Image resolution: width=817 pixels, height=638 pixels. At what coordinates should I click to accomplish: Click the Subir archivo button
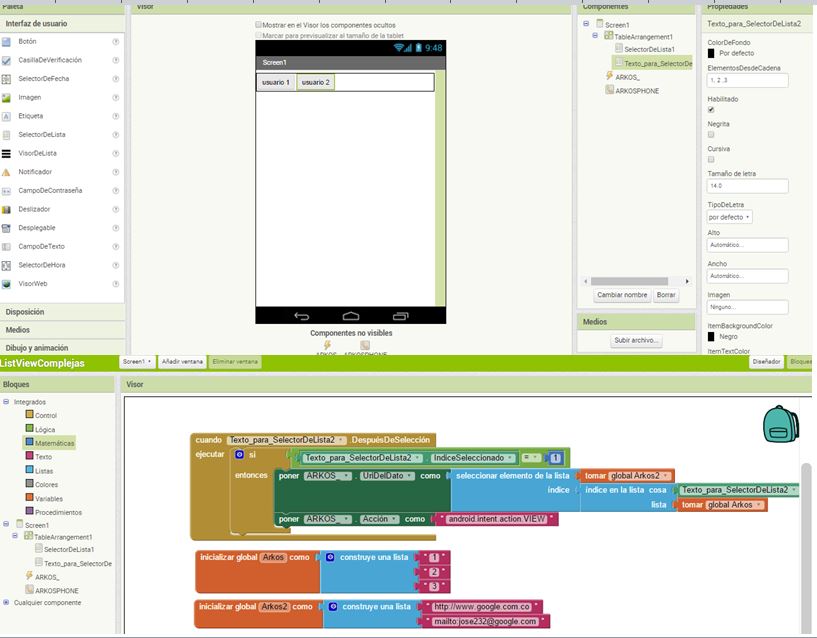636,341
